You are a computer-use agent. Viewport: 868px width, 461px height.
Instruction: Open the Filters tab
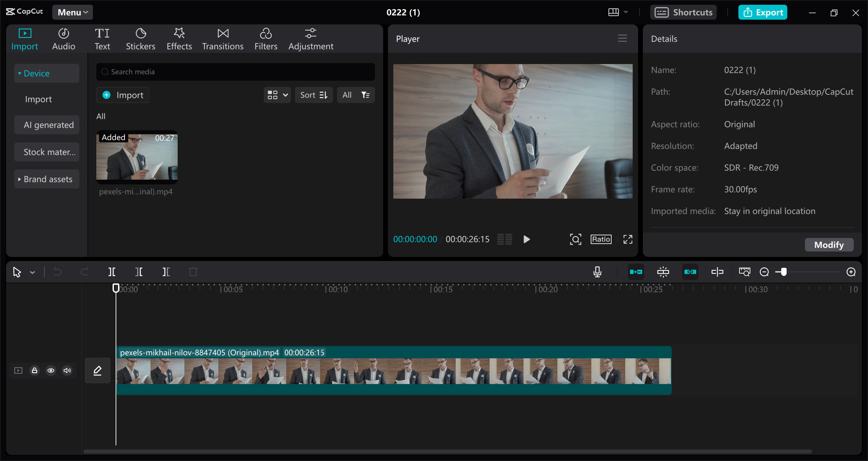(266, 38)
